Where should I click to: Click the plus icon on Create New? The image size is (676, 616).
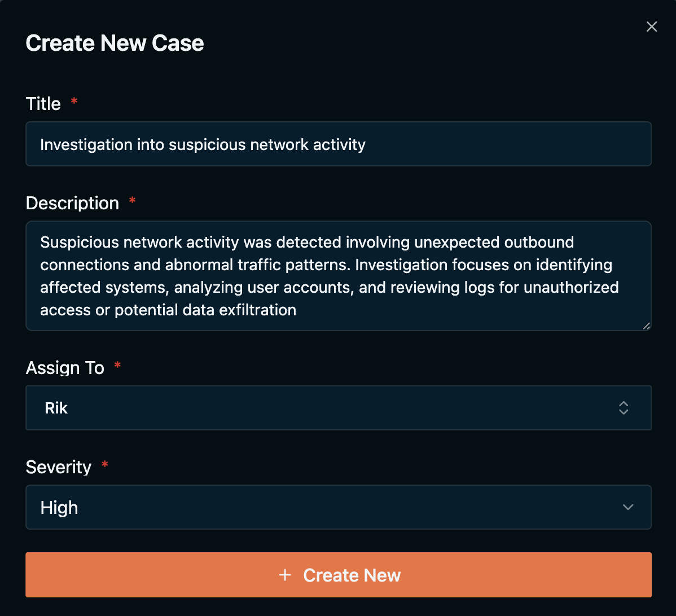click(x=286, y=575)
